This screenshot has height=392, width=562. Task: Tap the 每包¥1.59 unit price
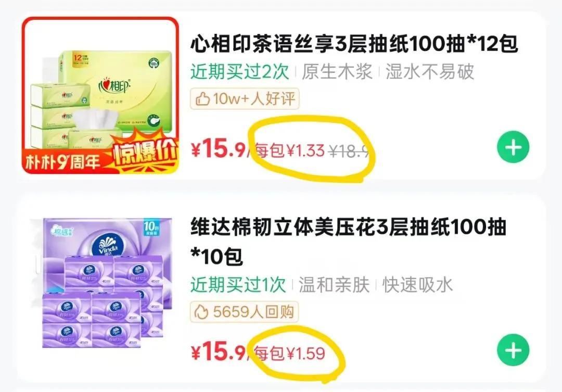click(x=290, y=353)
